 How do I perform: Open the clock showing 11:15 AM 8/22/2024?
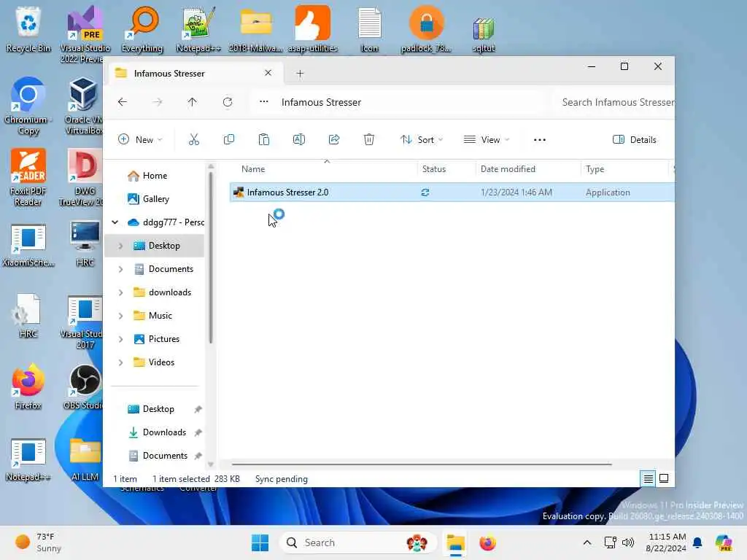tap(667, 542)
